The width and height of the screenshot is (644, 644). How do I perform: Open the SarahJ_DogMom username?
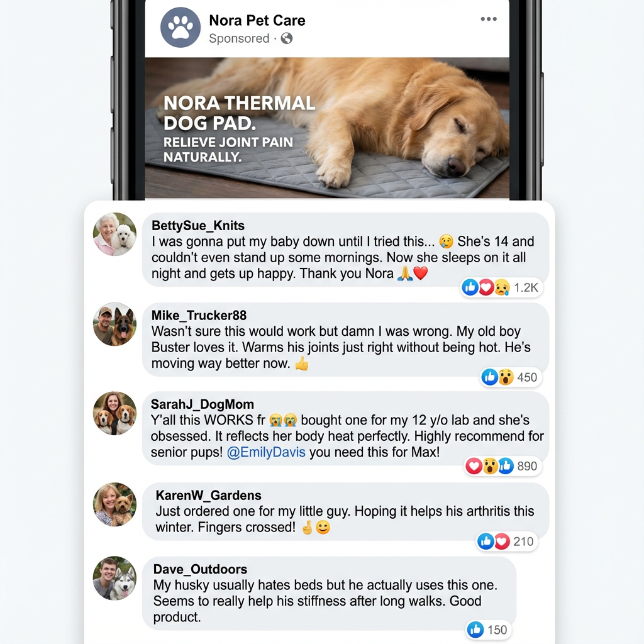click(202, 404)
